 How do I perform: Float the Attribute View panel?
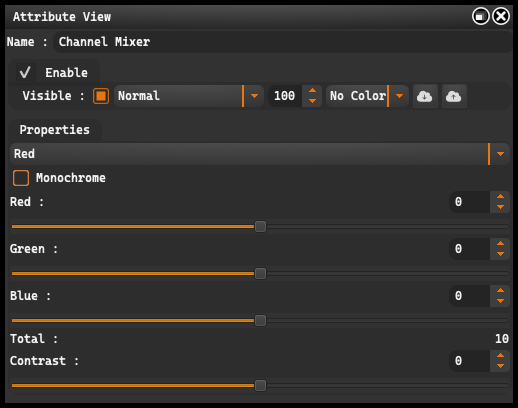(481, 16)
